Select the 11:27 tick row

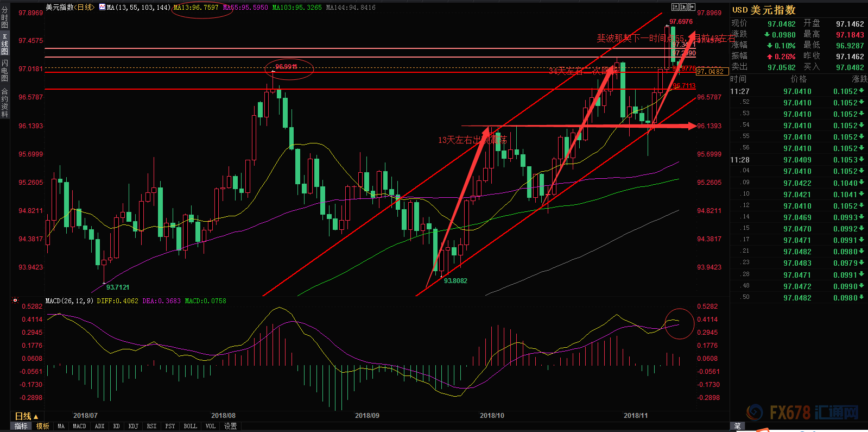pyautogui.click(x=797, y=91)
